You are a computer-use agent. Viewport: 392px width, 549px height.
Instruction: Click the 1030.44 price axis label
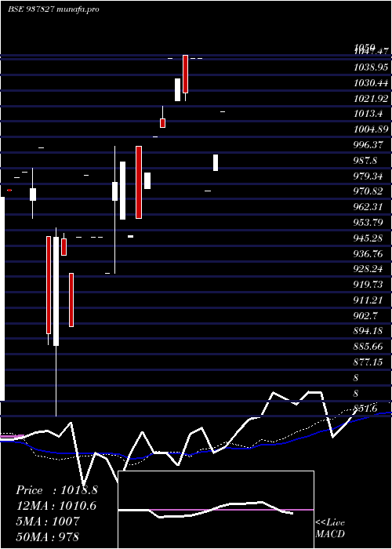tap(371, 83)
